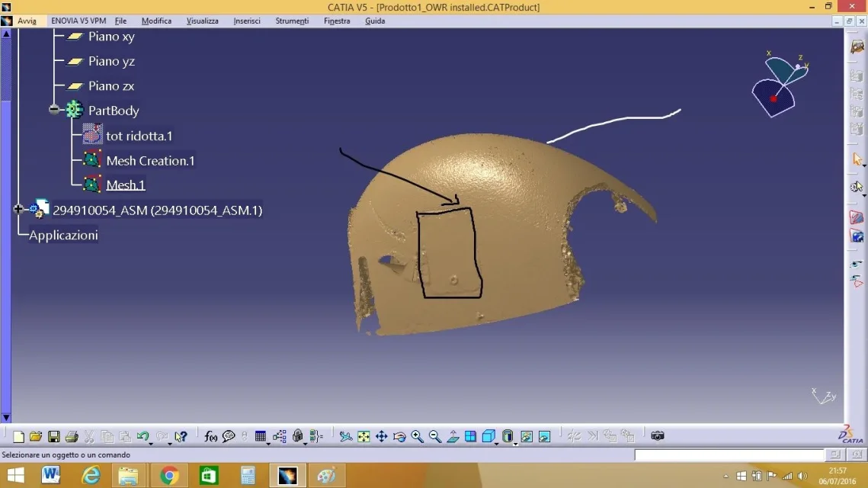Open dropdown arrow beside padlock icon
The height and width of the screenshot is (488, 868).
click(x=305, y=443)
